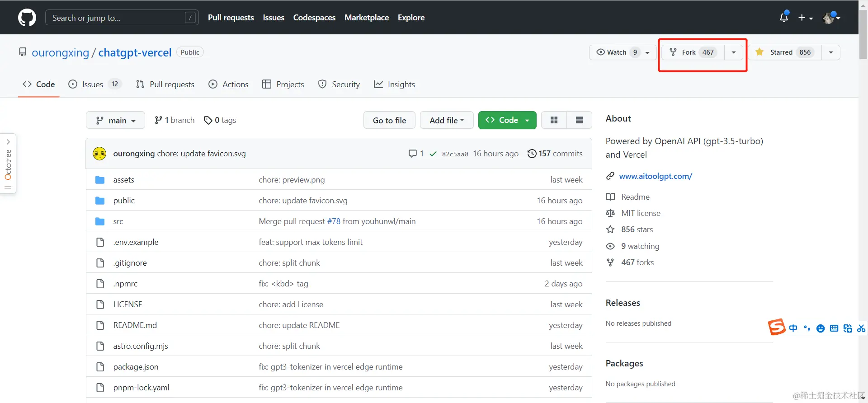
Task: Open LICENSE file
Action: 127,305
